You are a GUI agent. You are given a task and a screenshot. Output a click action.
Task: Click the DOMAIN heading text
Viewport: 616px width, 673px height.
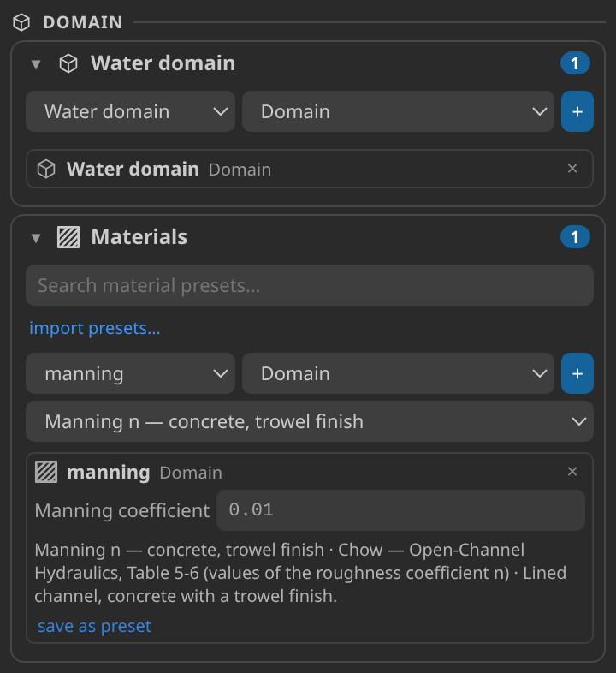[83, 22]
